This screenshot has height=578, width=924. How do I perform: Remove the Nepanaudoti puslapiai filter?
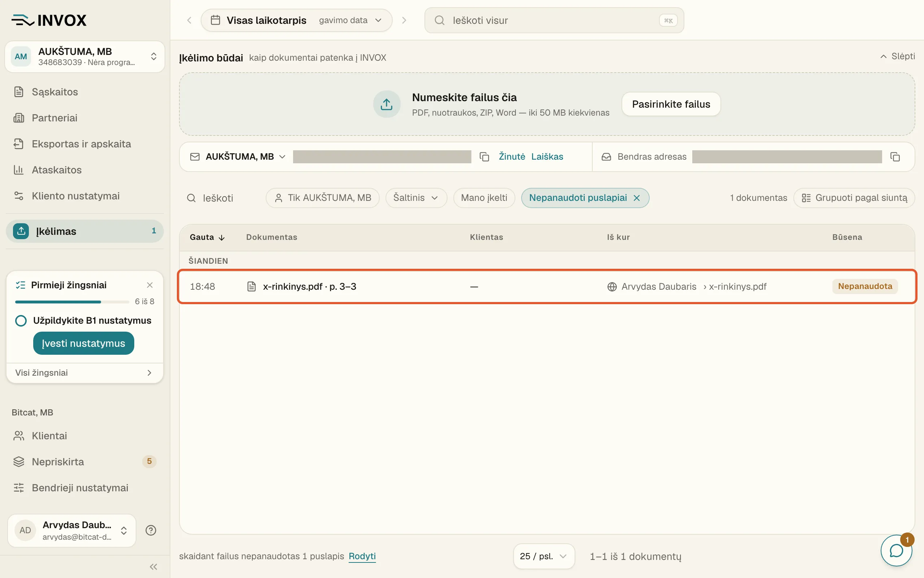pyautogui.click(x=636, y=198)
